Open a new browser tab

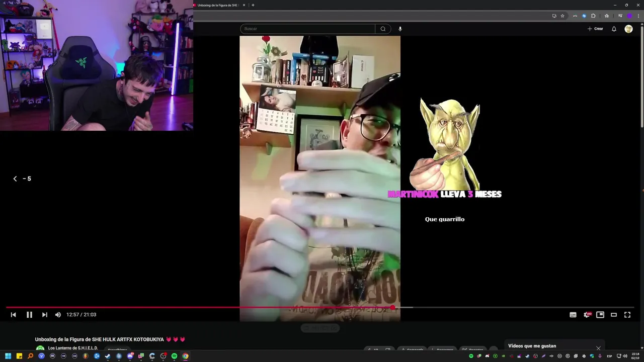click(253, 5)
